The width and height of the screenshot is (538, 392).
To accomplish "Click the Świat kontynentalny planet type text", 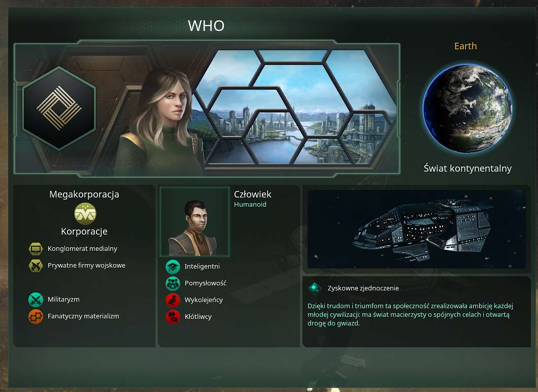I will tap(467, 168).
